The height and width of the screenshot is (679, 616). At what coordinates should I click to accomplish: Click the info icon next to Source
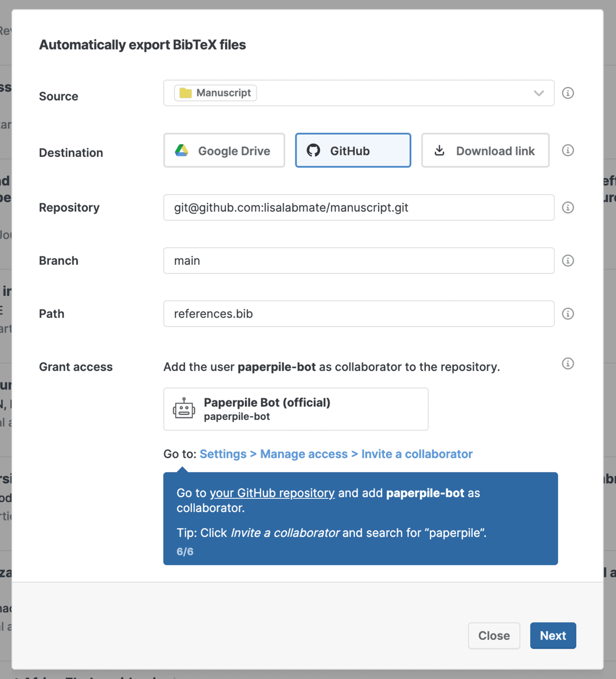(567, 93)
